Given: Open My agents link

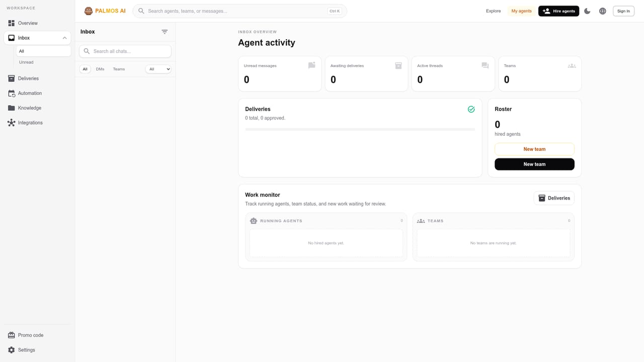Looking at the screenshot, I should point(521,11).
